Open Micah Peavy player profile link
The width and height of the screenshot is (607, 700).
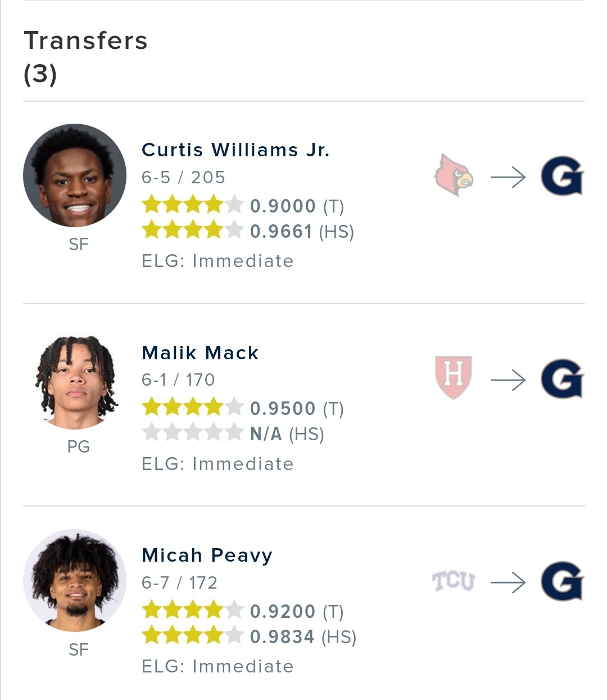coord(207,556)
